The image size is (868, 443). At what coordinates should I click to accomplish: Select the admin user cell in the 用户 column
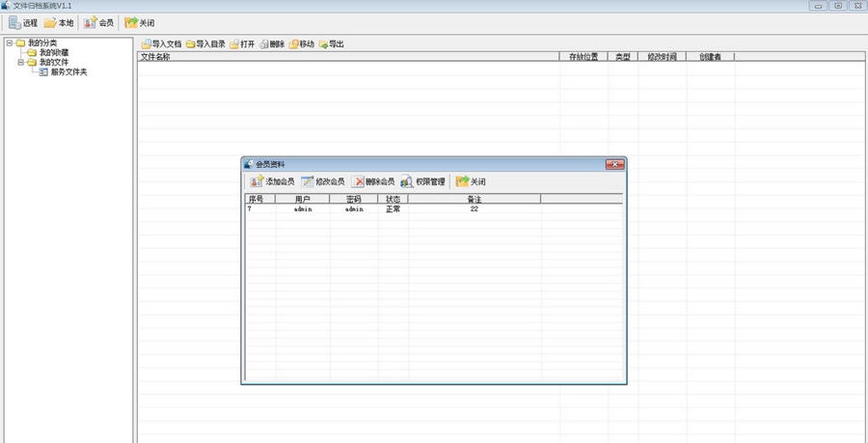coord(303,209)
